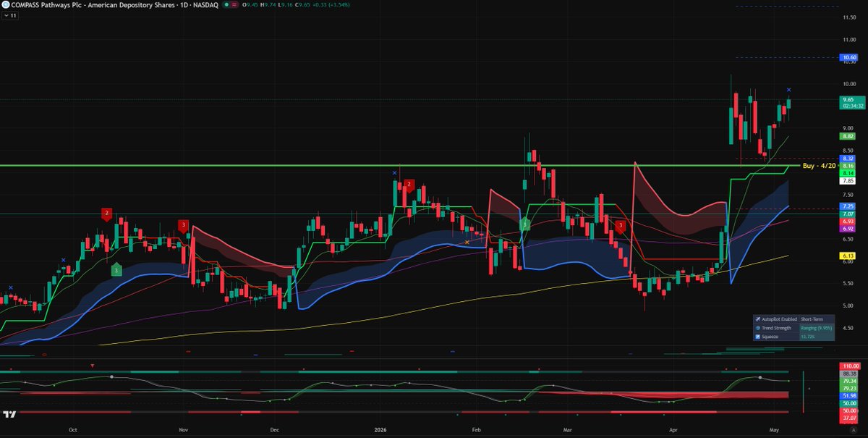Click the red data-mode icon beside status dot
The image size is (868, 438).
236,4
